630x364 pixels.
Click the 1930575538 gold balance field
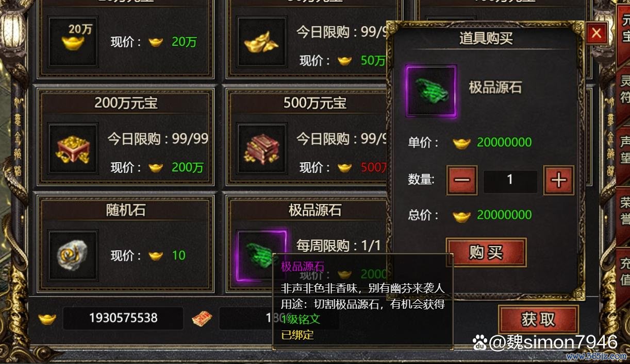click(x=123, y=318)
